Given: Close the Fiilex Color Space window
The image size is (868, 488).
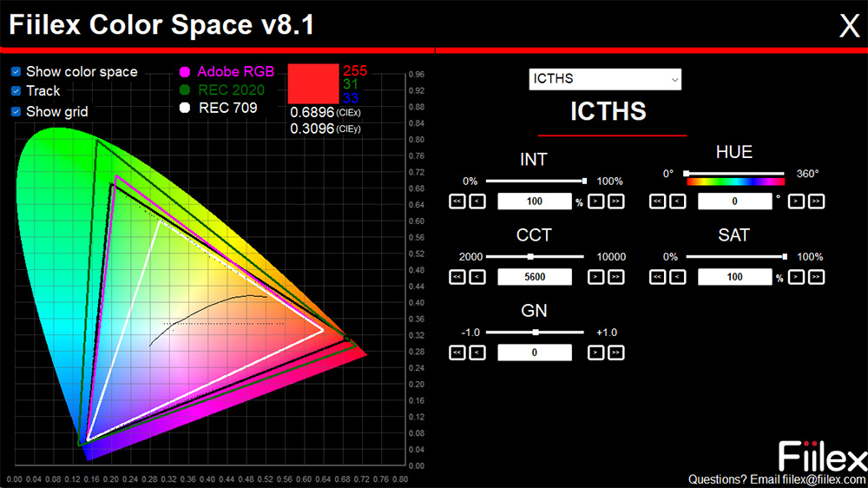Looking at the screenshot, I should click(x=849, y=25).
